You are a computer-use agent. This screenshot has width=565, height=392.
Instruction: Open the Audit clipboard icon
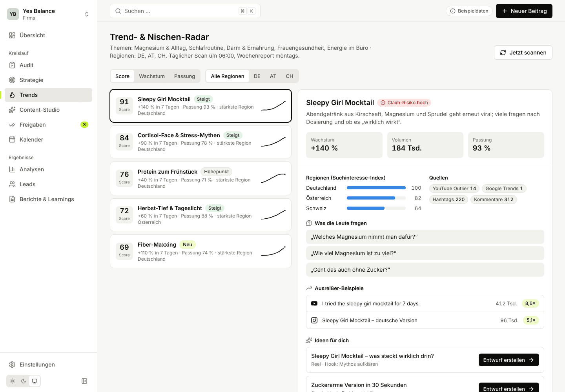12,65
